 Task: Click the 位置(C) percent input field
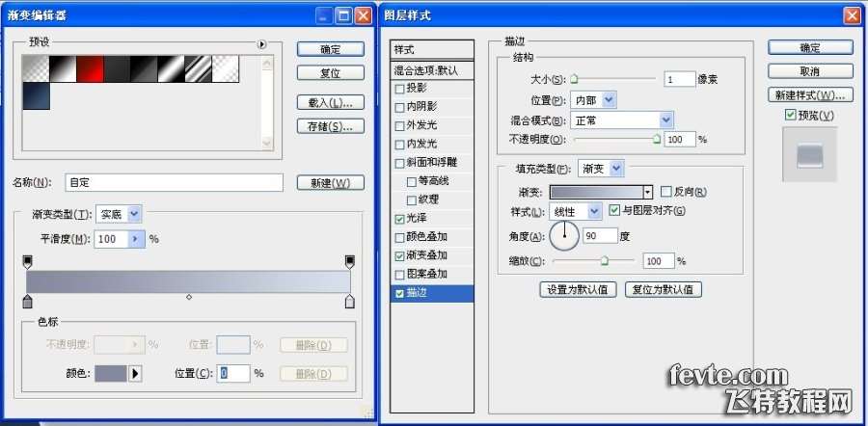[x=233, y=373]
